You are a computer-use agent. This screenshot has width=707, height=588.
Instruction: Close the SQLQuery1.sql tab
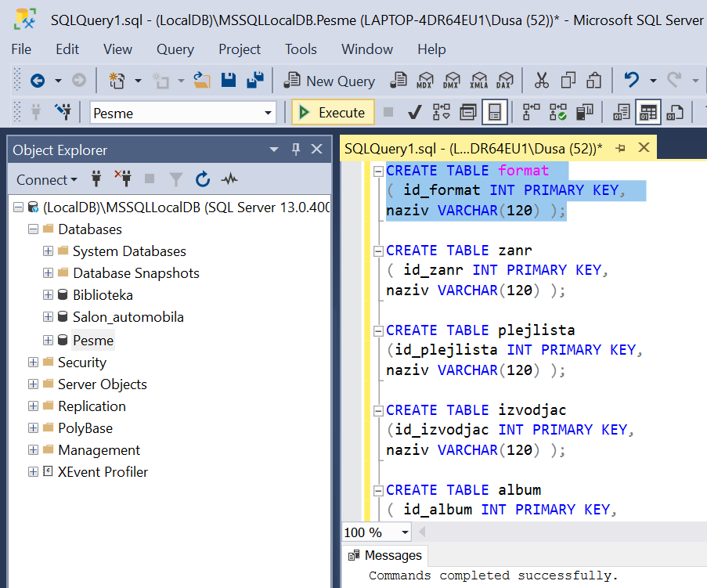(x=644, y=147)
